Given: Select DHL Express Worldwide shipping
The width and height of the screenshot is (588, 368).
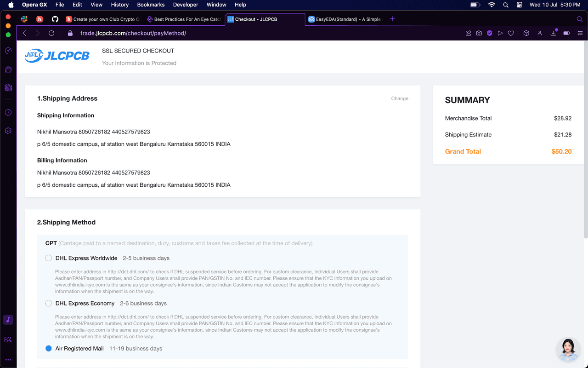Looking at the screenshot, I should (49, 258).
